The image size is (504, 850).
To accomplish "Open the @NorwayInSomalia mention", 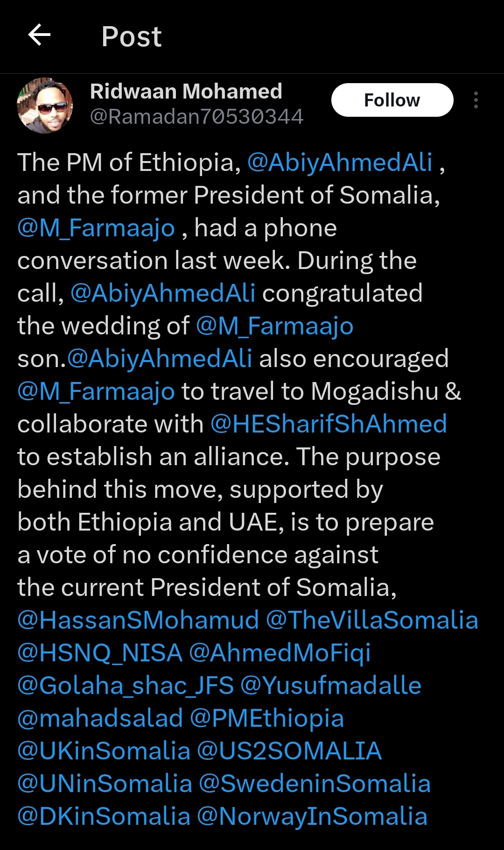I will [x=312, y=816].
